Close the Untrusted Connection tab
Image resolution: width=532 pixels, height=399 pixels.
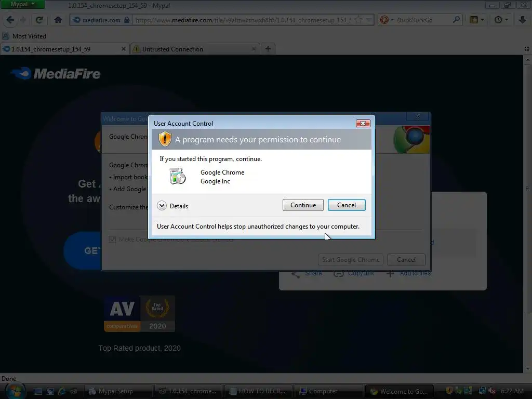(254, 49)
